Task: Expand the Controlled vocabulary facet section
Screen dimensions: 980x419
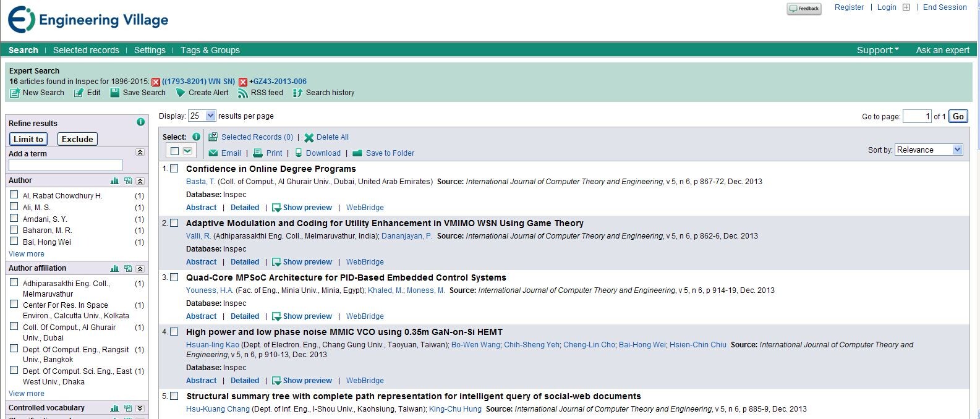Action: click(x=140, y=408)
